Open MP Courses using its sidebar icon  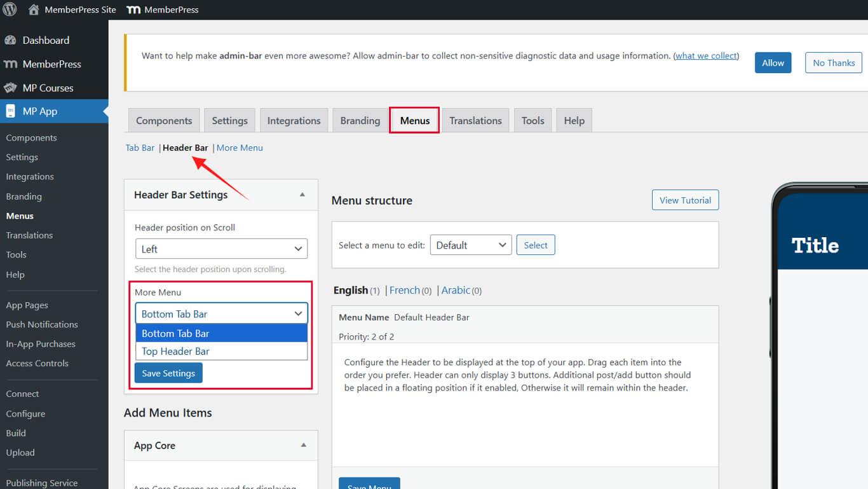[11, 88]
